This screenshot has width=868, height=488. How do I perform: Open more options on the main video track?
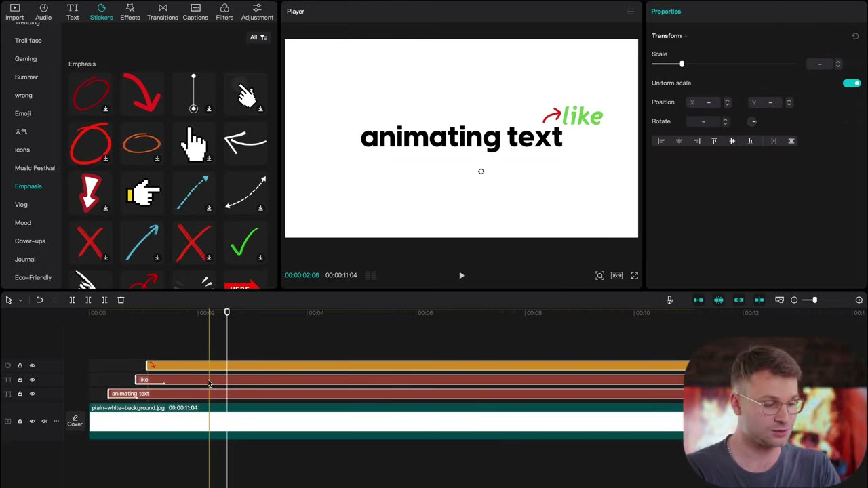tap(56, 421)
